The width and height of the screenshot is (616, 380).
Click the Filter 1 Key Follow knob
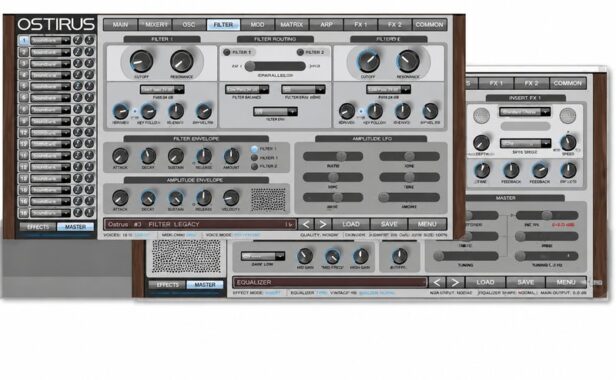coord(148,111)
